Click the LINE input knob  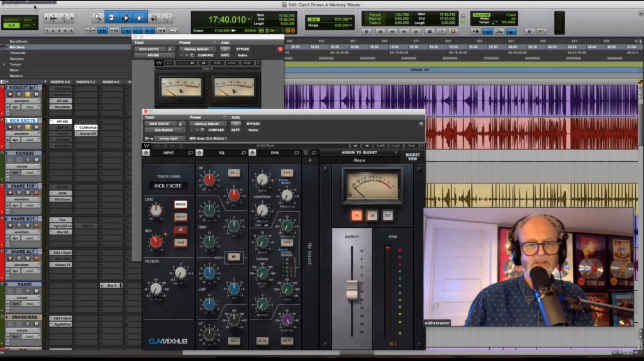[x=156, y=210]
